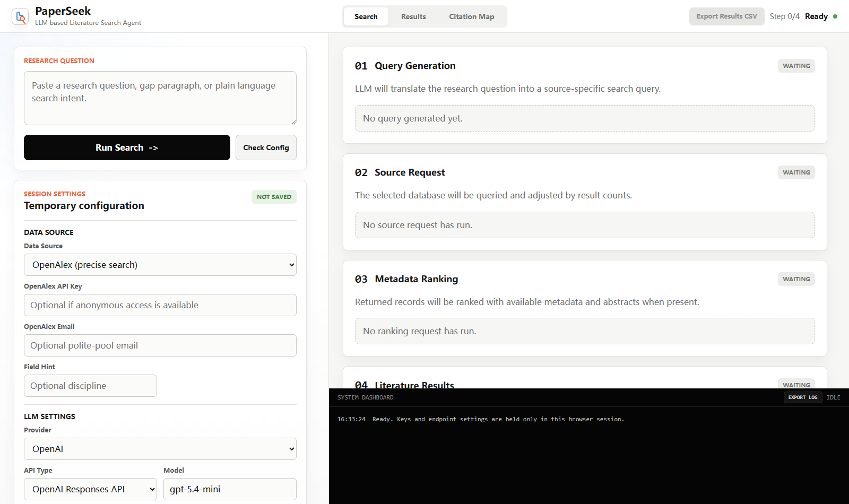Open the Results tab
Image resolution: width=849 pixels, height=504 pixels.
tap(413, 16)
